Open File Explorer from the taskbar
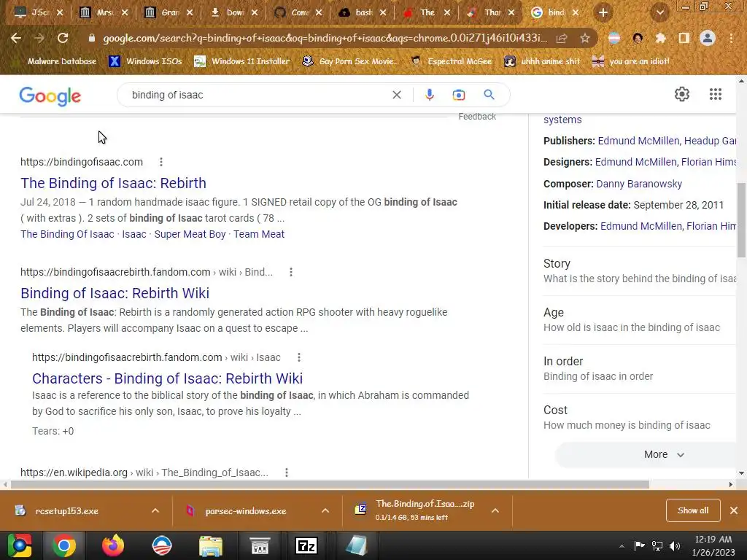Image resolution: width=747 pixels, height=560 pixels. pyautogui.click(x=211, y=545)
